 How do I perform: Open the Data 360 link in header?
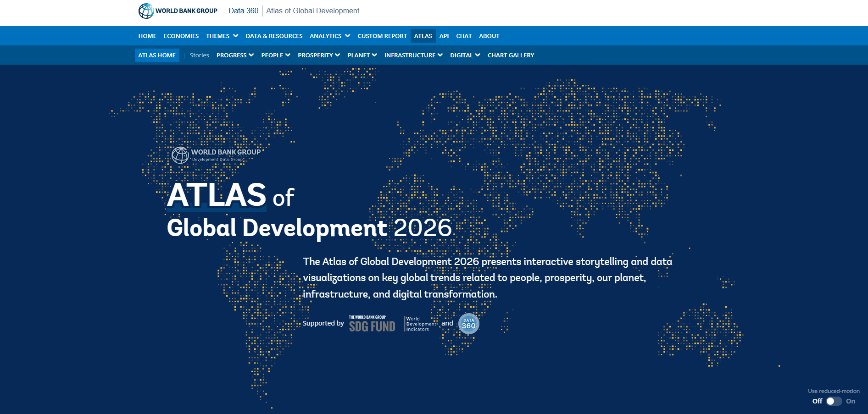(x=244, y=11)
